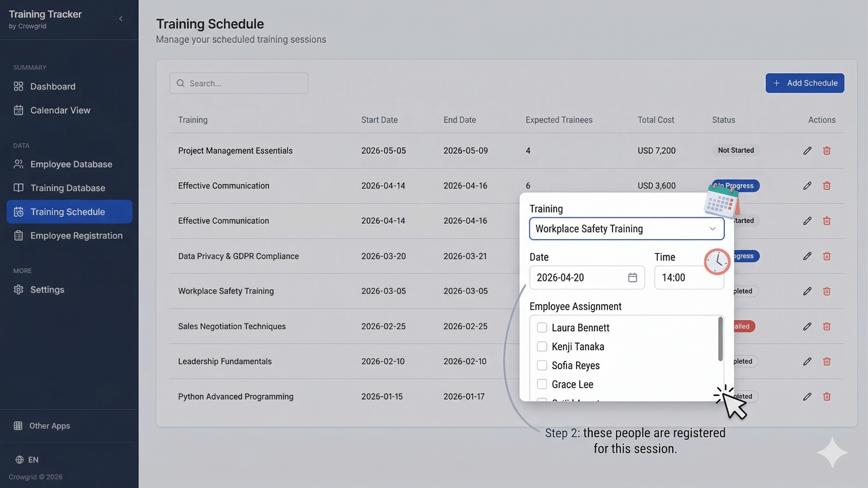Delete the Workplace Safety Training schedule row

click(x=827, y=291)
